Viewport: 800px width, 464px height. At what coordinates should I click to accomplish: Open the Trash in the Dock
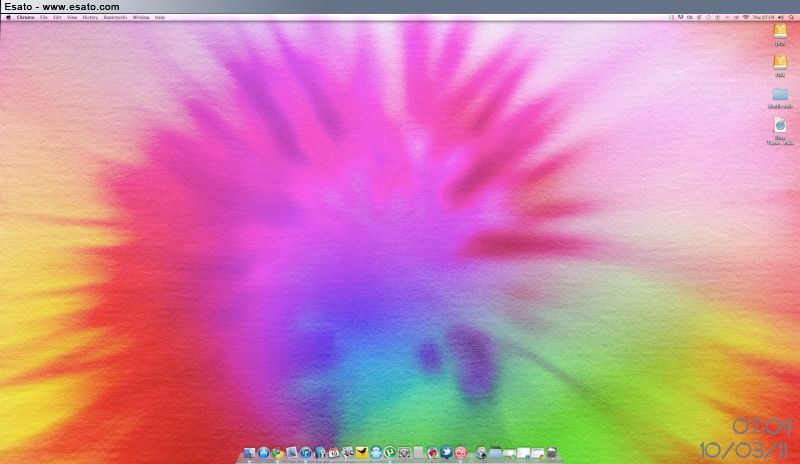[550, 454]
